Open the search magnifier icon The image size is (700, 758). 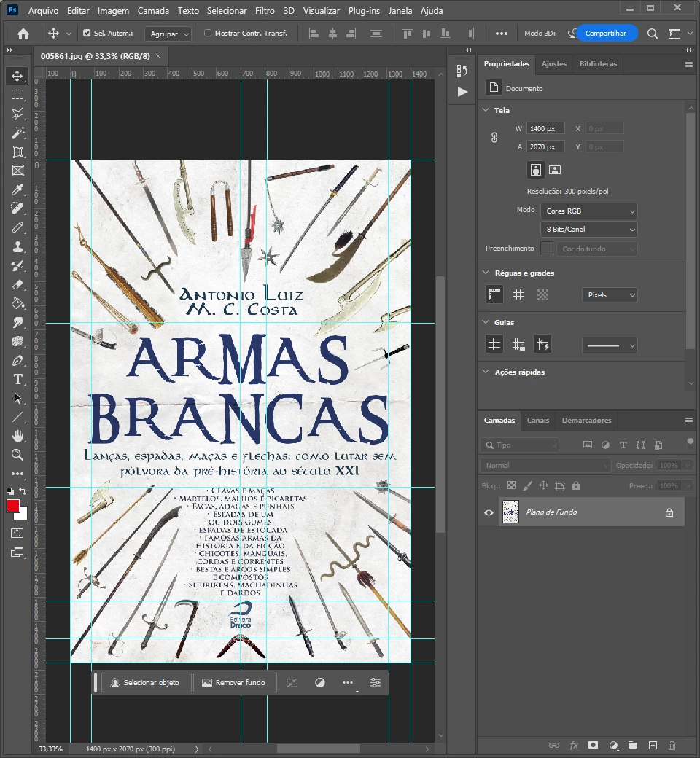[652, 34]
